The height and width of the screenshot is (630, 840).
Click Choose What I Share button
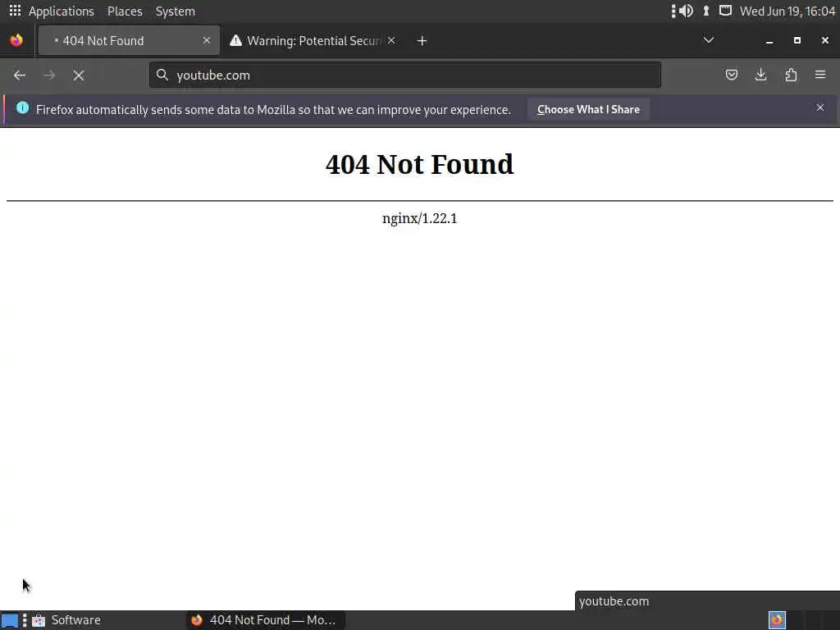click(588, 109)
